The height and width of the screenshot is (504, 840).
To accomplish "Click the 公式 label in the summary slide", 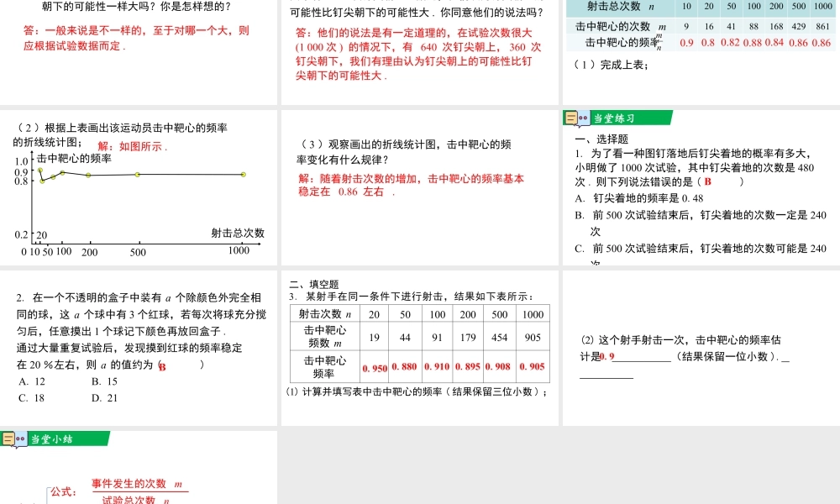I will [x=64, y=491].
